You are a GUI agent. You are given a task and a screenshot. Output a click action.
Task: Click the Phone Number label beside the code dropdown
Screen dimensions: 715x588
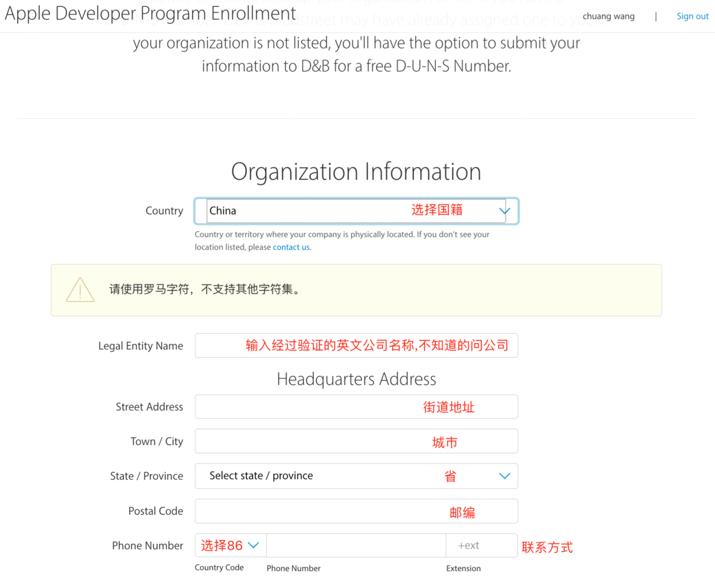pyautogui.click(x=148, y=546)
